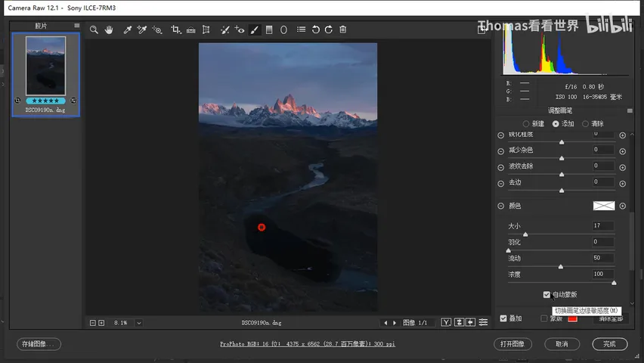Image resolution: width=644 pixels, height=363 pixels.
Task: Click the five-star rating bar
Action: [x=45, y=101]
